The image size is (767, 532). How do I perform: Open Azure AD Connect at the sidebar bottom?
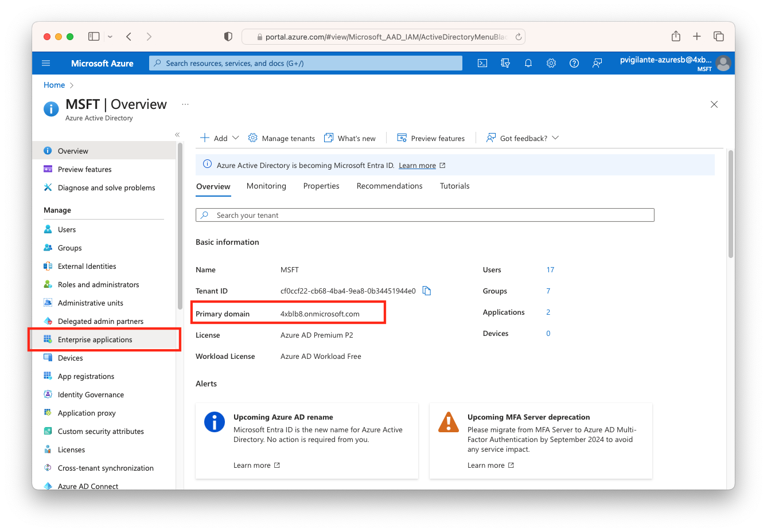click(87, 486)
